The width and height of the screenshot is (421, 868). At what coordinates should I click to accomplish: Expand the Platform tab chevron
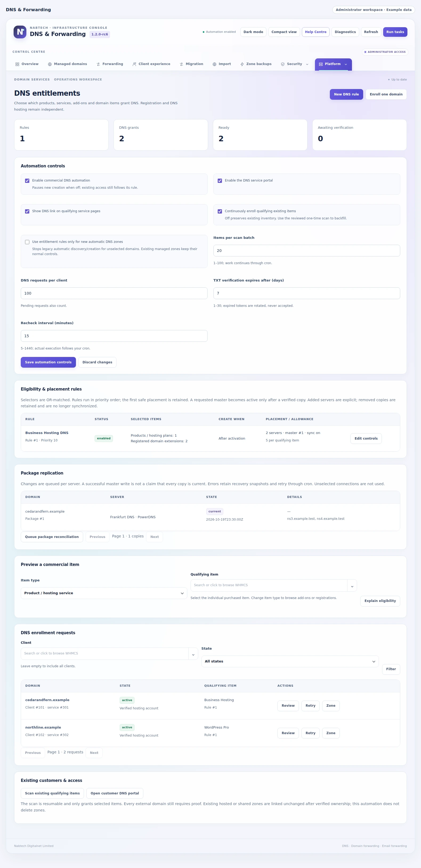pyautogui.click(x=346, y=64)
